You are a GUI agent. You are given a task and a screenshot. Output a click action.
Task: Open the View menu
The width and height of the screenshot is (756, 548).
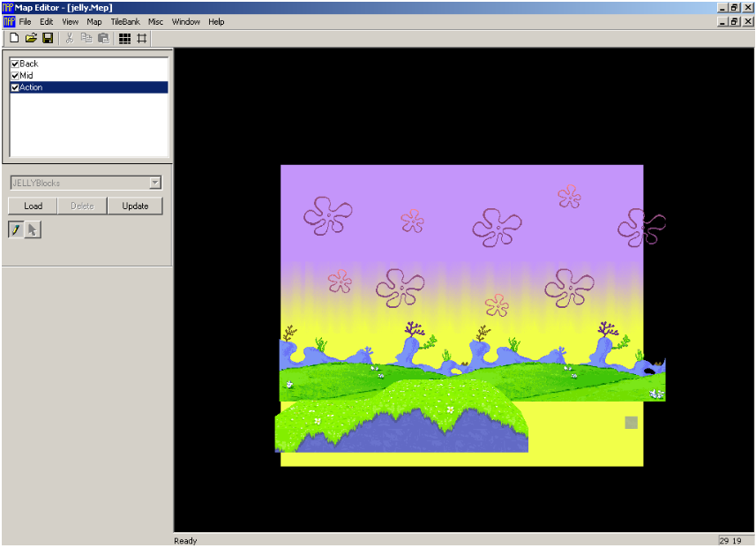[x=70, y=22]
